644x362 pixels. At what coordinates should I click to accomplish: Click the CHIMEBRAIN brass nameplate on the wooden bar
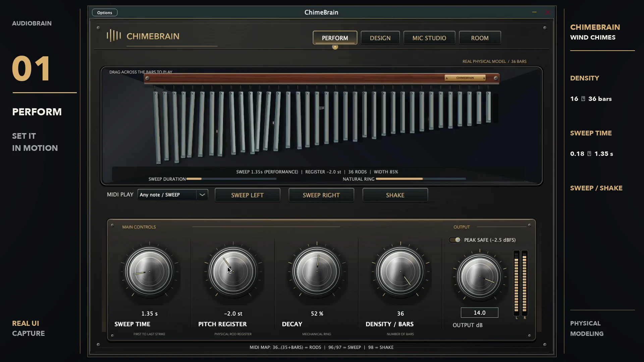pos(465,78)
